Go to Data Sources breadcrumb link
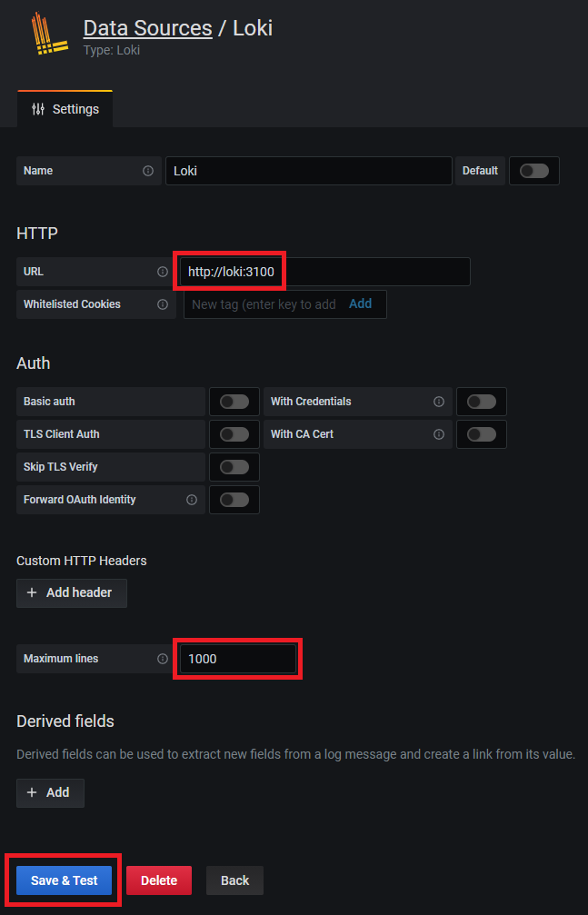 click(147, 28)
